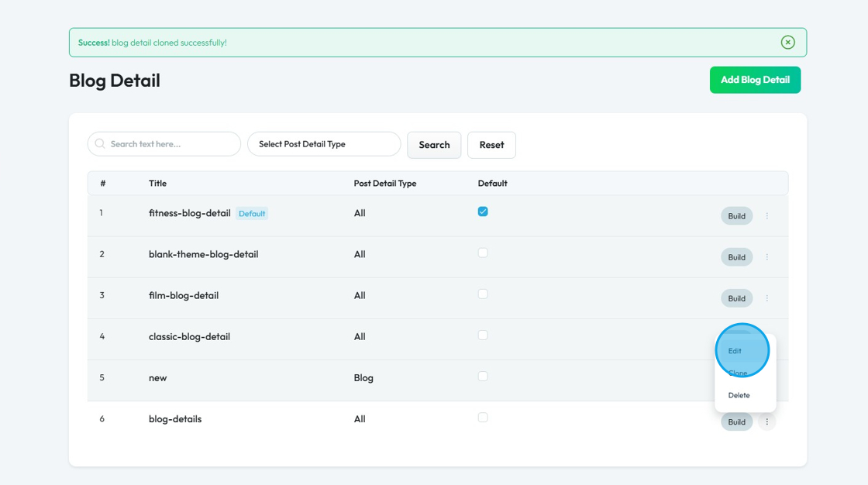Set film-blog-detail as default via checkbox
Viewport: 868px width, 485px height.
[x=483, y=294]
